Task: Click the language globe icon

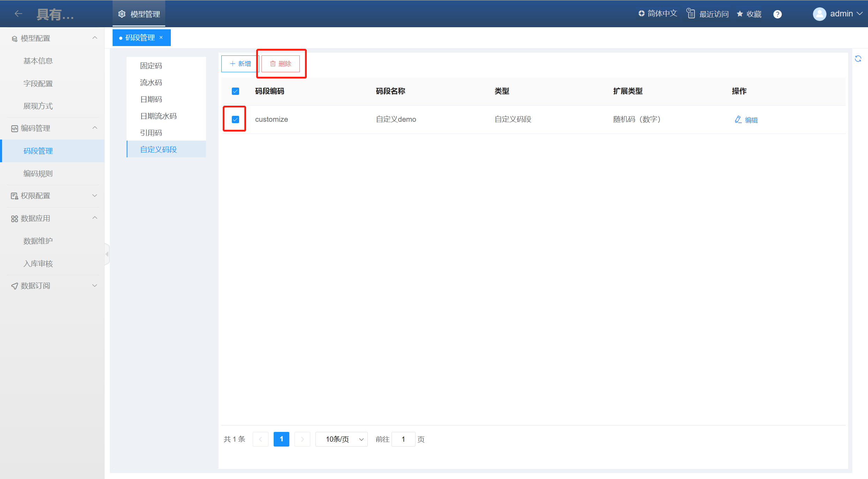Action: pyautogui.click(x=641, y=13)
